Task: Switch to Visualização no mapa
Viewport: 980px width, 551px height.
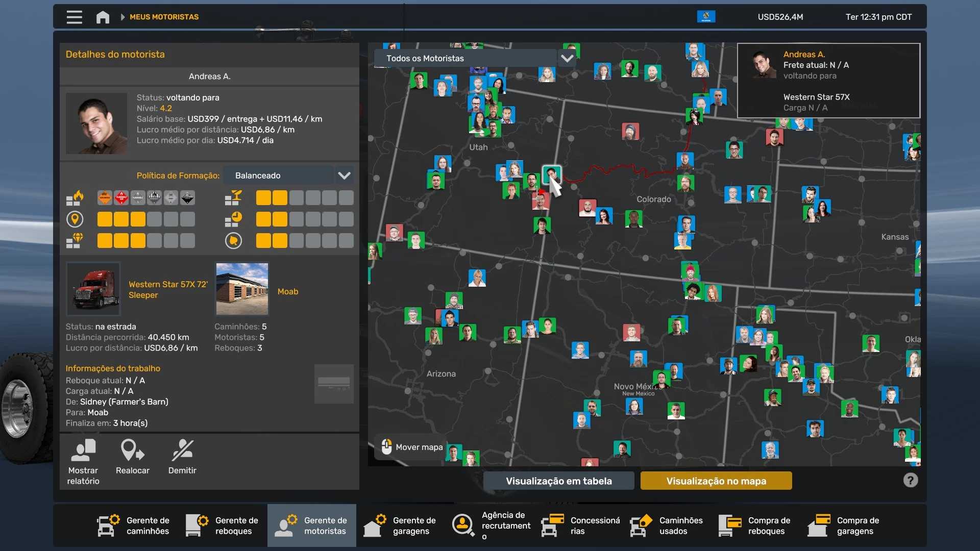Action: (716, 481)
